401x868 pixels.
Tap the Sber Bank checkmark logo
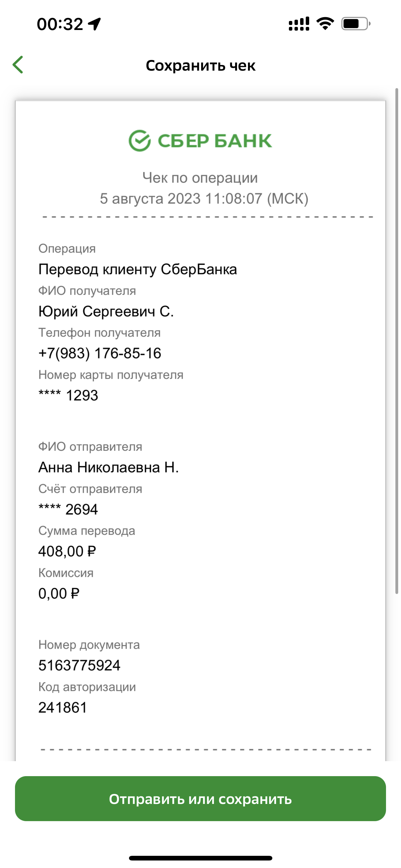(x=139, y=141)
